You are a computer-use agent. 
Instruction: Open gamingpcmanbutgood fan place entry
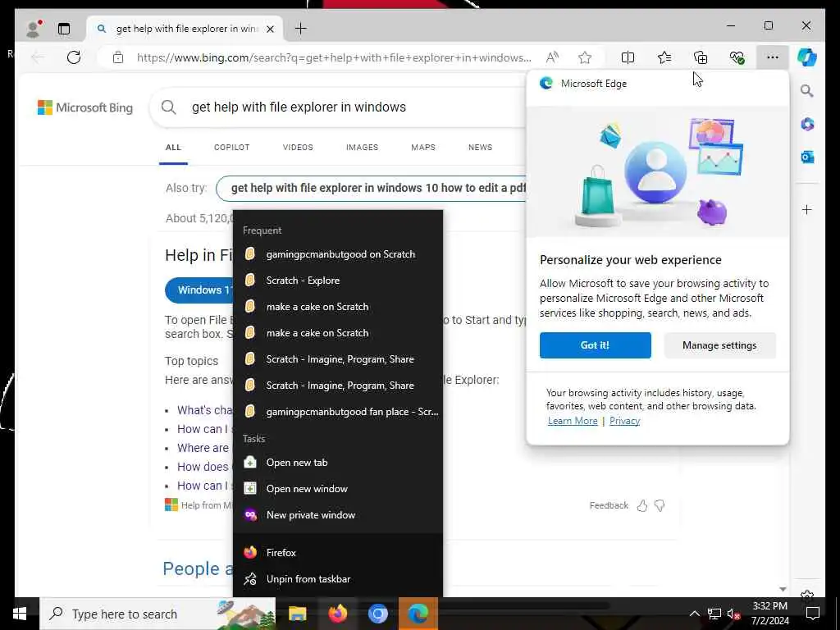338,412
